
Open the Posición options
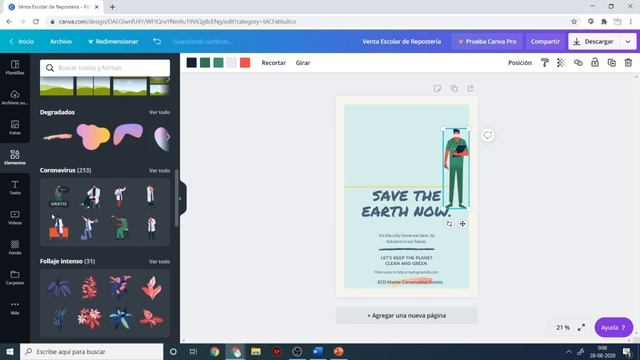[x=520, y=62]
